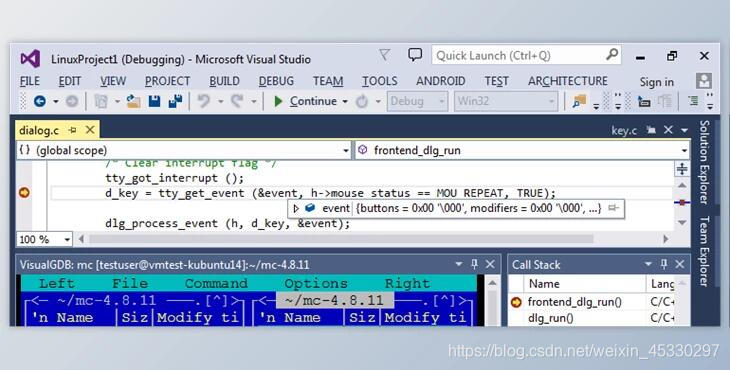The width and height of the screenshot is (730, 370).
Task: Open the Call Stack window options dropdown
Action: point(648,264)
